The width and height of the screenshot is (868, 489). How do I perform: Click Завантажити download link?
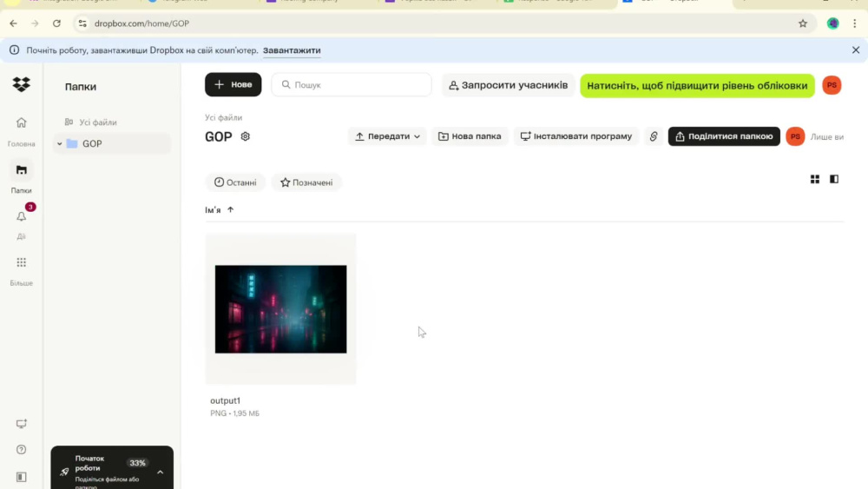tap(292, 50)
